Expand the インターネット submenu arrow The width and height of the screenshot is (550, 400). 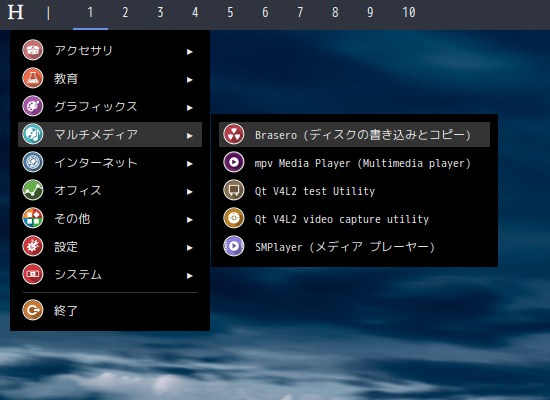coord(190,164)
